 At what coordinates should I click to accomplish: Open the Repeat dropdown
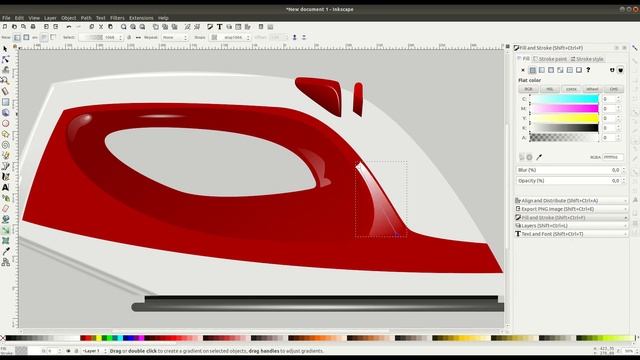[x=174, y=38]
